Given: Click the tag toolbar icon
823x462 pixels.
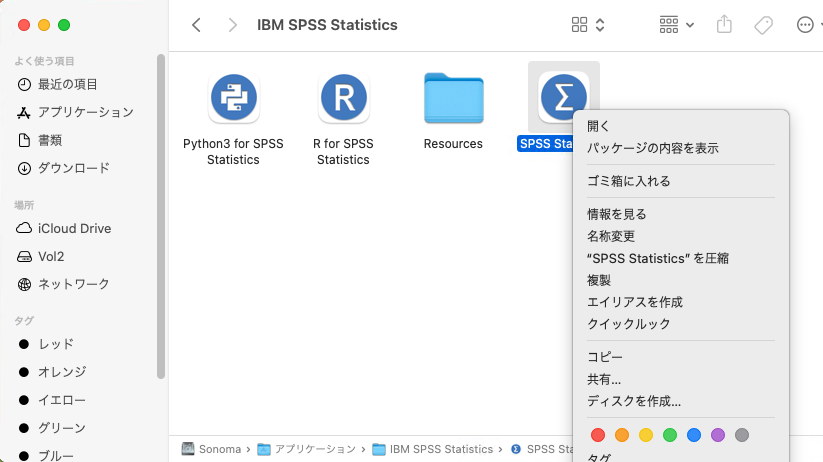Looking at the screenshot, I should pos(763,25).
